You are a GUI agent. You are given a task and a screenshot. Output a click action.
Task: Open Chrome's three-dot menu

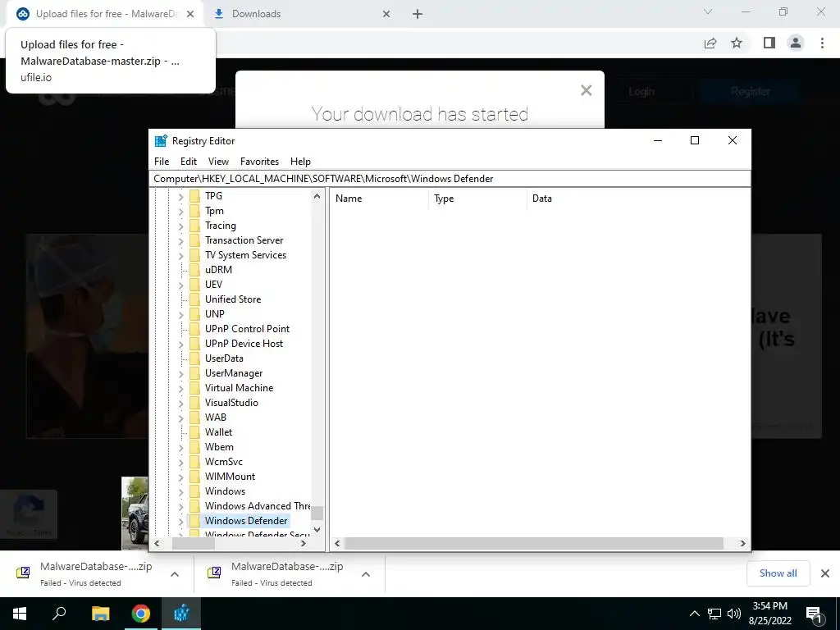pyautogui.click(x=822, y=43)
